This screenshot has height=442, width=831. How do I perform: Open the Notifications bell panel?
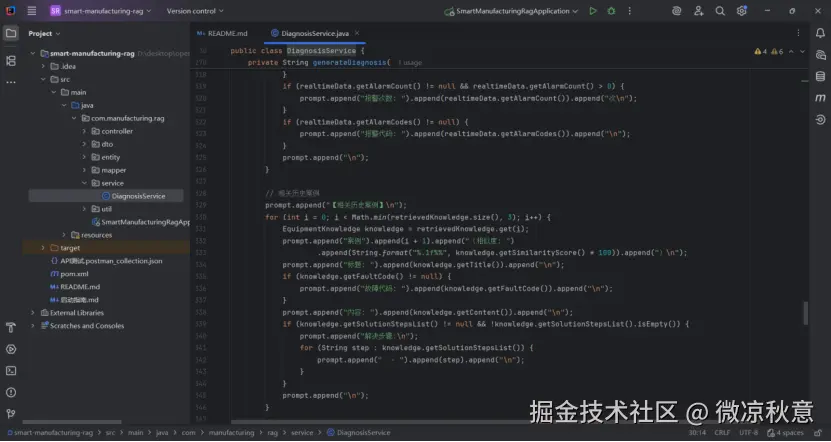tap(820, 33)
